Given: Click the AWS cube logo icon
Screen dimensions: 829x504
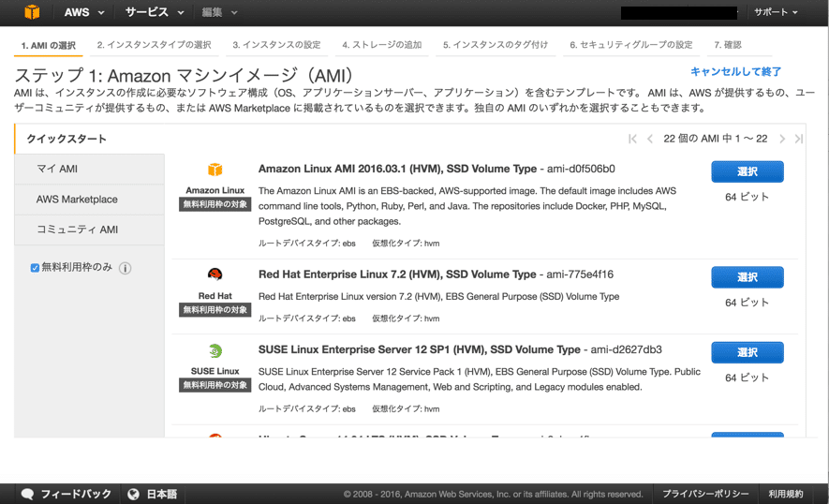Looking at the screenshot, I should [x=32, y=11].
